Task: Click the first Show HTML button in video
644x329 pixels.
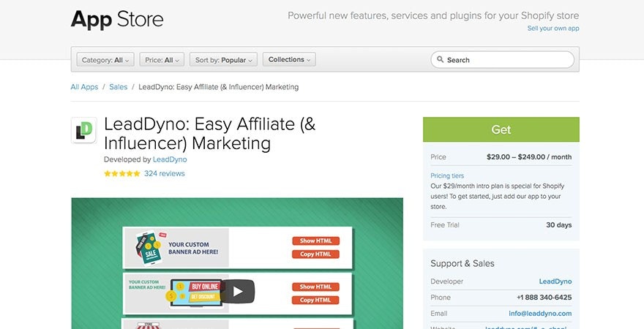Action: point(315,241)
